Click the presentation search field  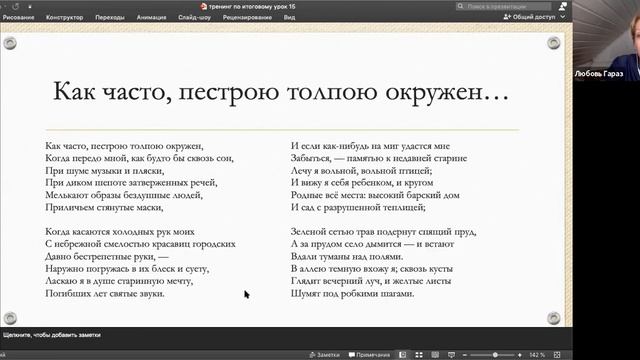pos(504,6)
